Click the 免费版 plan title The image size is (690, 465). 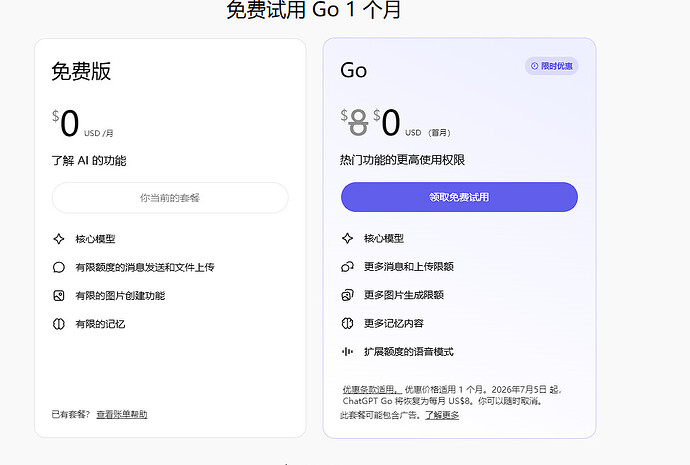click(81, 71)
